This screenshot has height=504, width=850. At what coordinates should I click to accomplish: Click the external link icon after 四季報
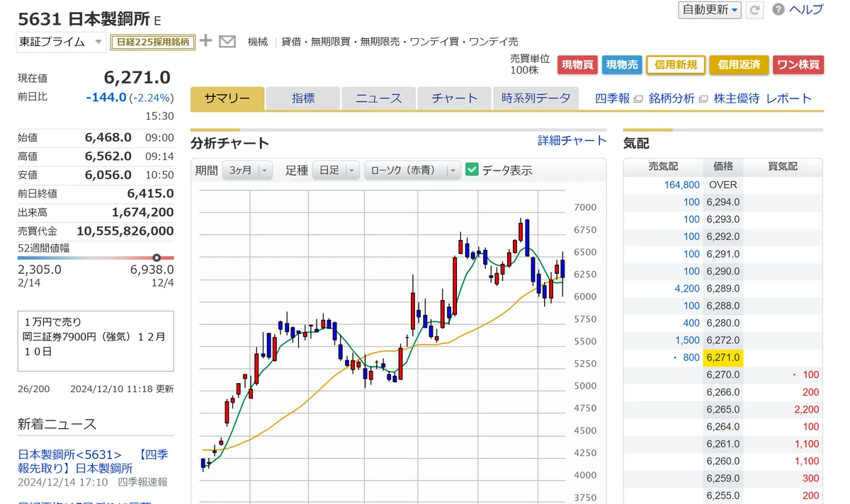pyautogui.click(x=638, y=99)
